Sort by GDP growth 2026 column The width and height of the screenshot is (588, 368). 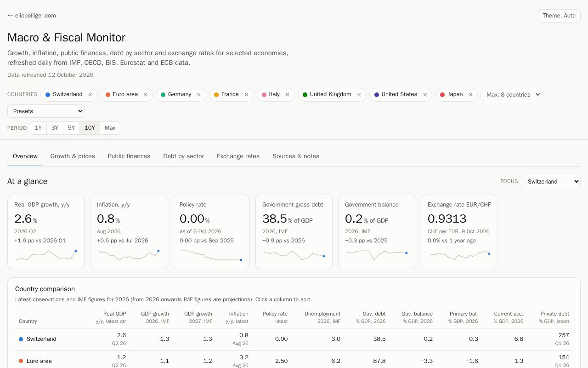(155, 317)
